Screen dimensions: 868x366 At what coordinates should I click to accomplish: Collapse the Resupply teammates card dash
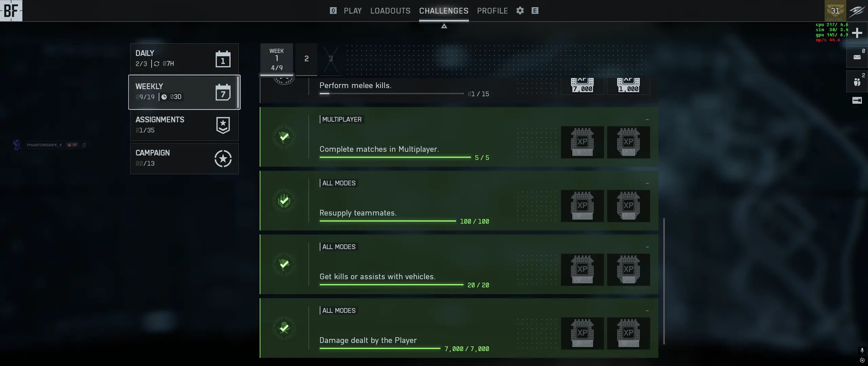coord(647,183)
